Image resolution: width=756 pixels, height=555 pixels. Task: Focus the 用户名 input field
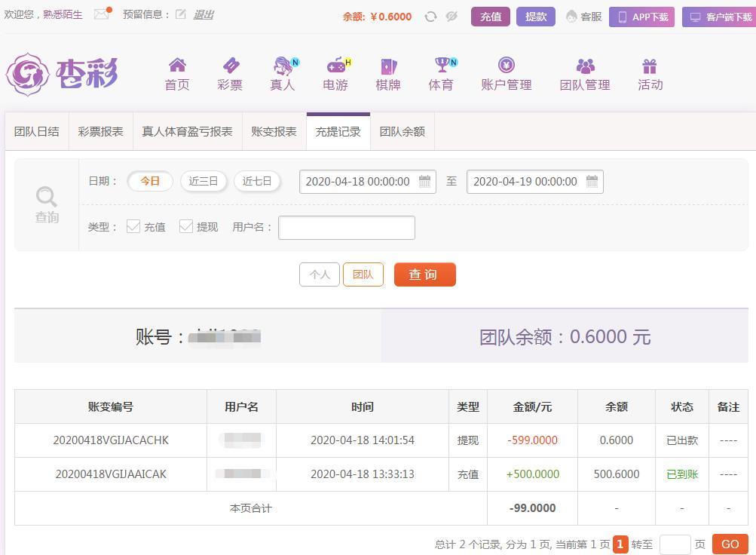[x=347, y=228]
